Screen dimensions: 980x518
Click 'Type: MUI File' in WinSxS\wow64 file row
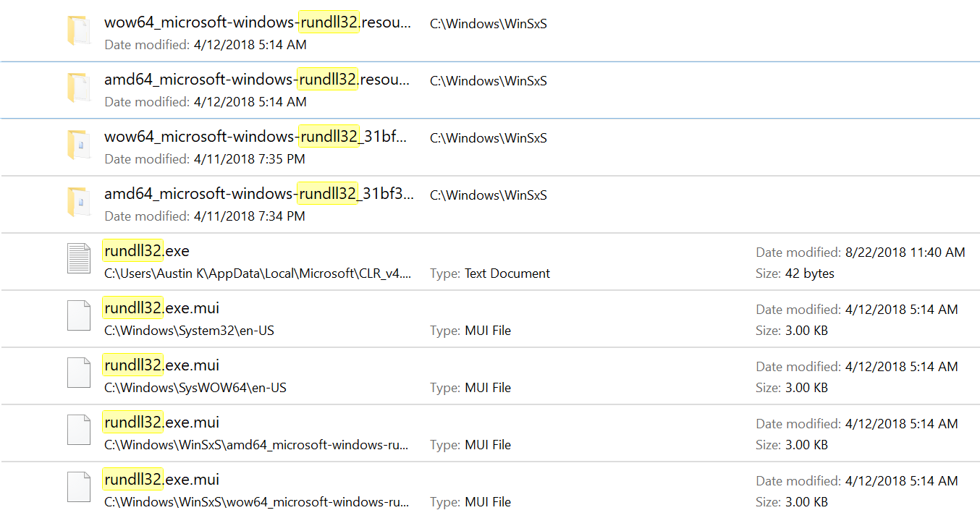[x=470, y=502]
